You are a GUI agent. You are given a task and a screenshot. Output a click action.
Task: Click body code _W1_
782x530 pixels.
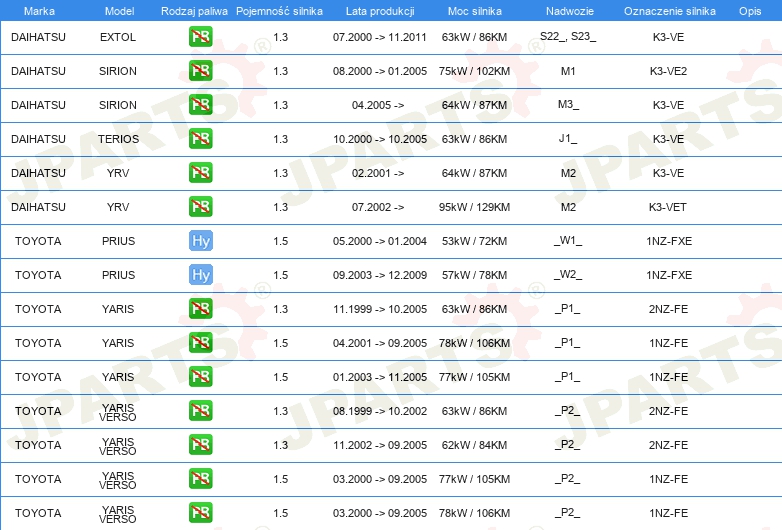point(568,240)
